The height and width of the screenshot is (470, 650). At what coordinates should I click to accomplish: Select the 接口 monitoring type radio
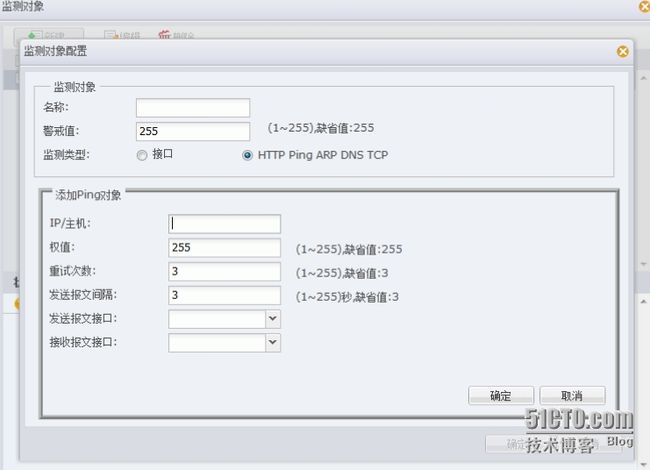[x=142, y=155]
